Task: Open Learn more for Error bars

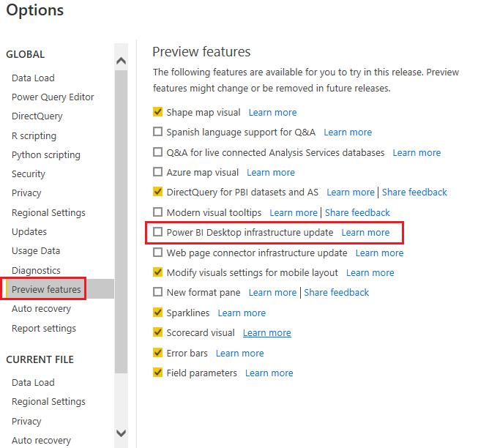Action: click(x=240, y=354)
